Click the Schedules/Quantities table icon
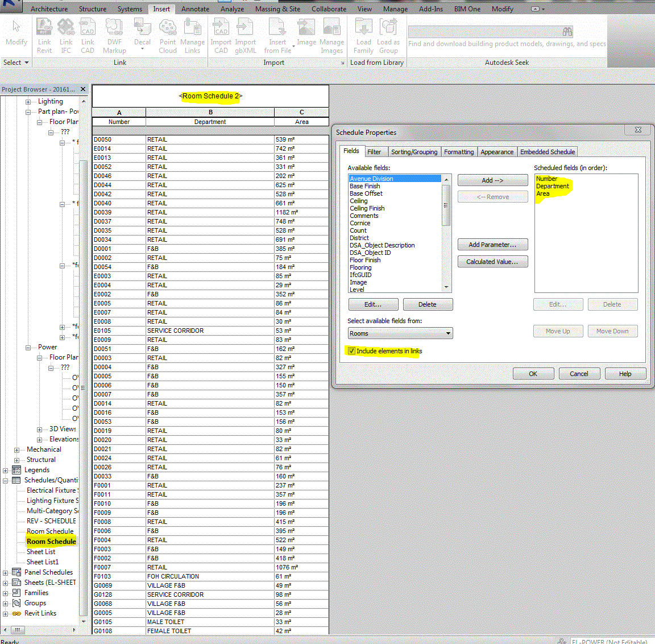 (16, 480)
